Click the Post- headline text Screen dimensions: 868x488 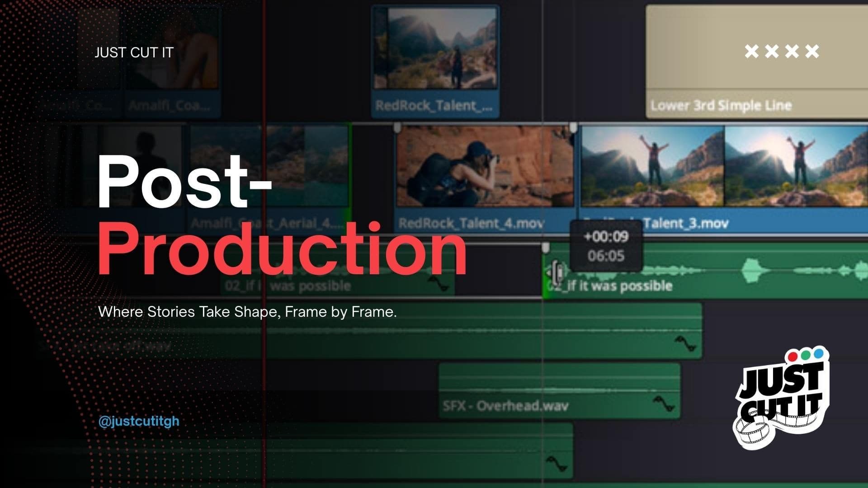pos(184,182)
